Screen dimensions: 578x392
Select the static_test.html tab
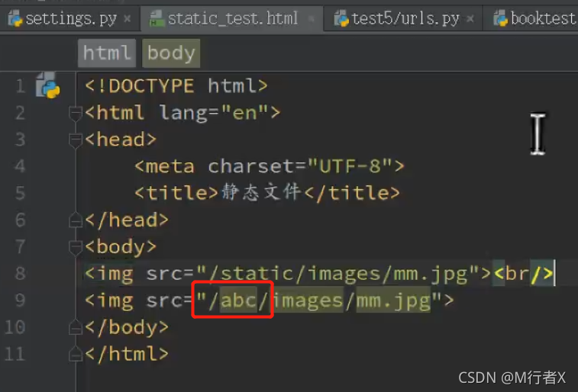(x=232, y=18)
